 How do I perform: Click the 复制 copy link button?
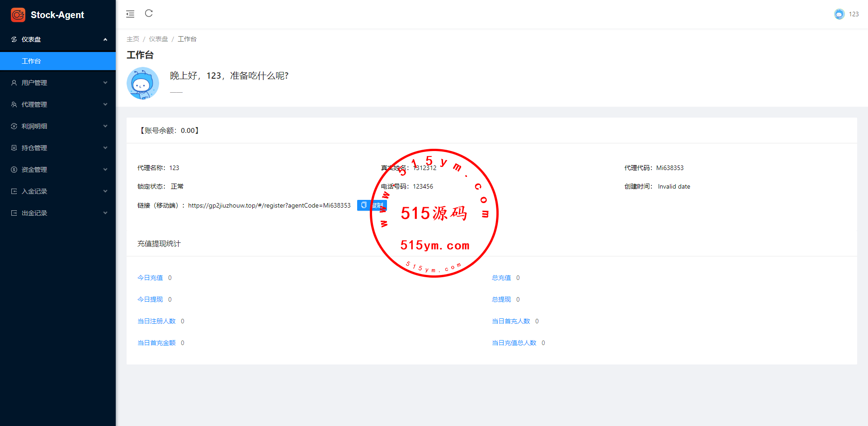[372, 205]
